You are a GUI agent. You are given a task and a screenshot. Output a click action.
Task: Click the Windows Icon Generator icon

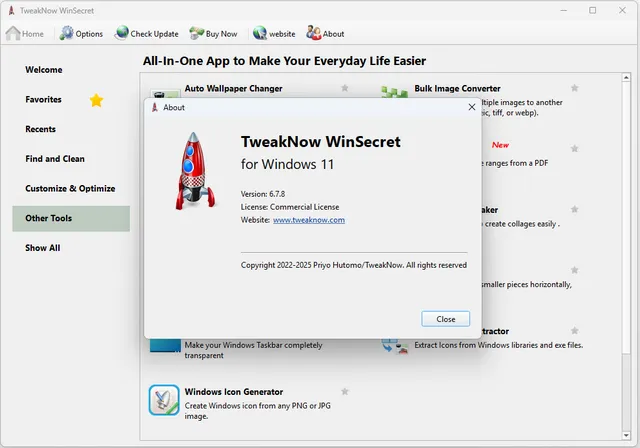[x=164, y=400]
